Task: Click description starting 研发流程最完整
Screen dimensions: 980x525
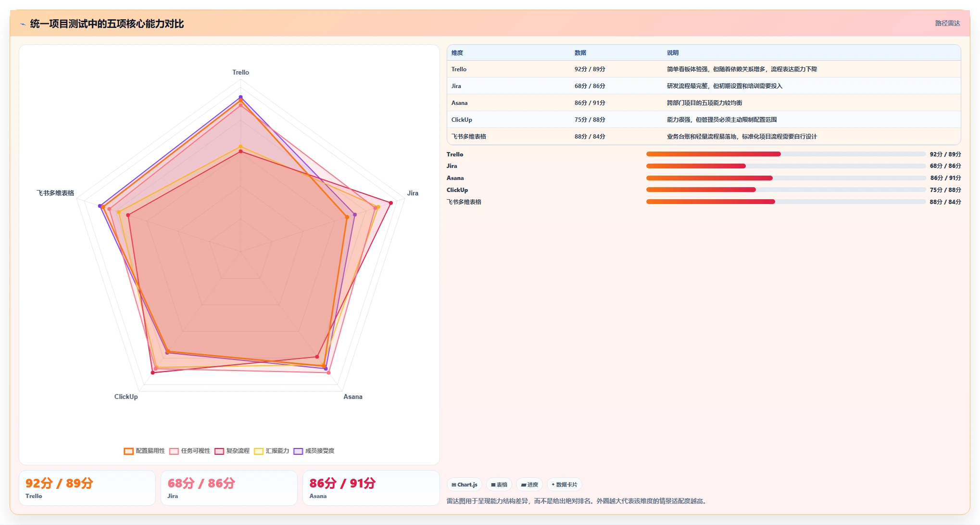Action: click(725, 86)
